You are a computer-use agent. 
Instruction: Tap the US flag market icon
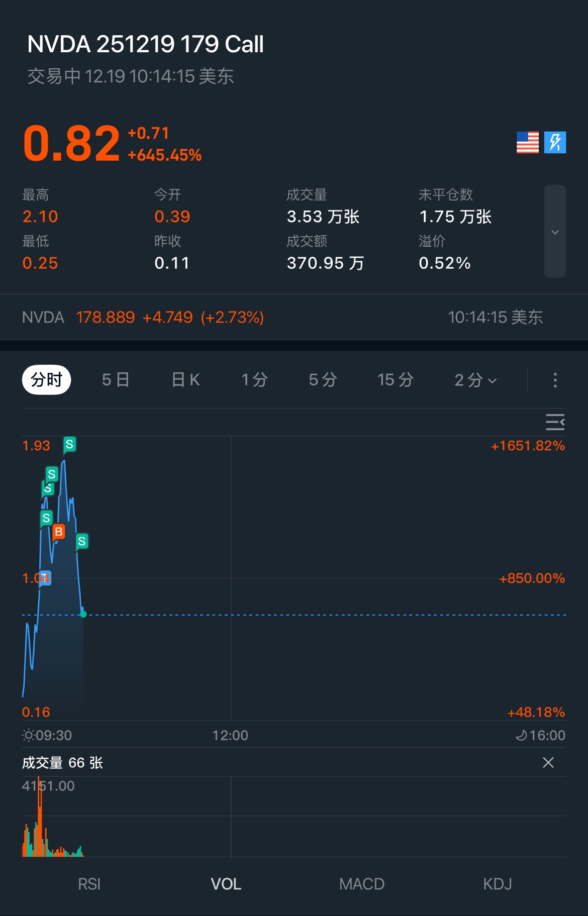[x=527, y=142]
